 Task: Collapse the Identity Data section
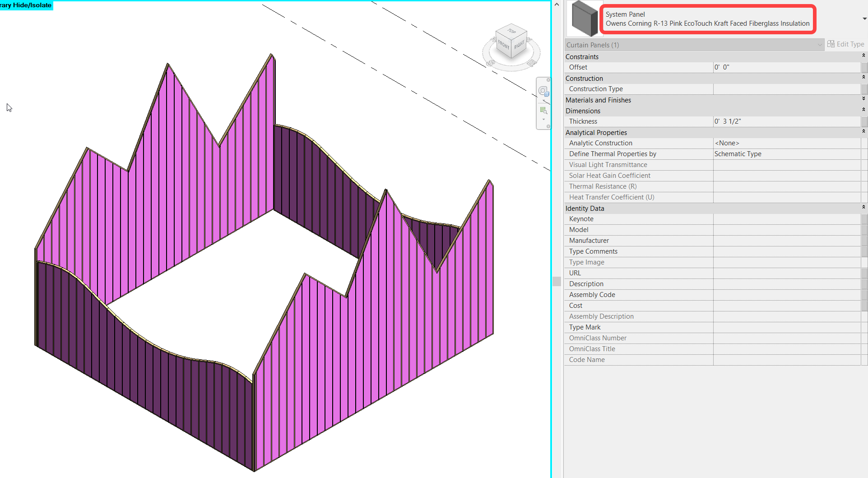(863, 208)
